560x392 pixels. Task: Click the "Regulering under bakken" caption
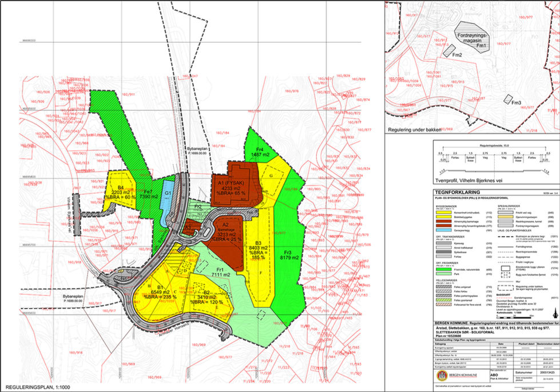coord(414,130)
